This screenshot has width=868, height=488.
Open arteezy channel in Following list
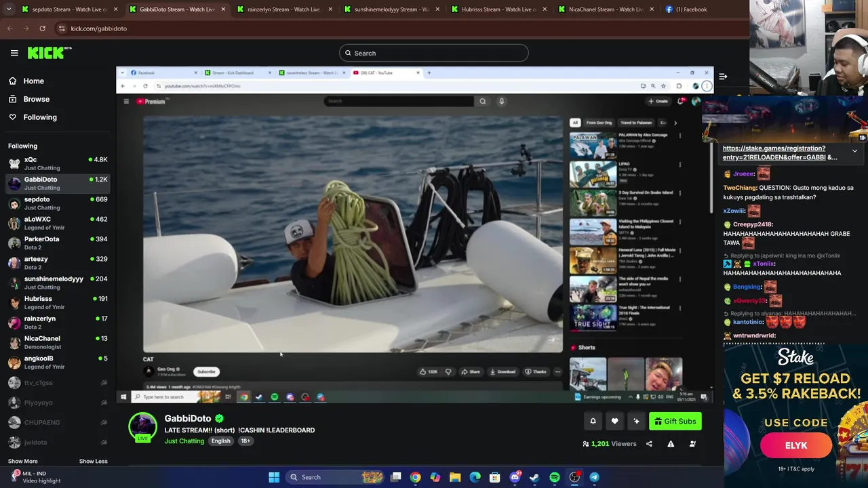point(58,263)
